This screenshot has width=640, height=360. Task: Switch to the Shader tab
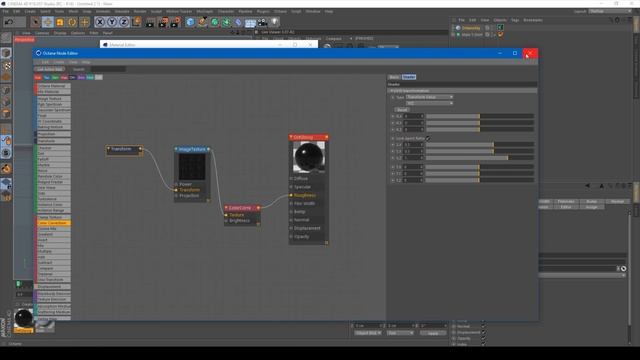[x=409, y=77]
